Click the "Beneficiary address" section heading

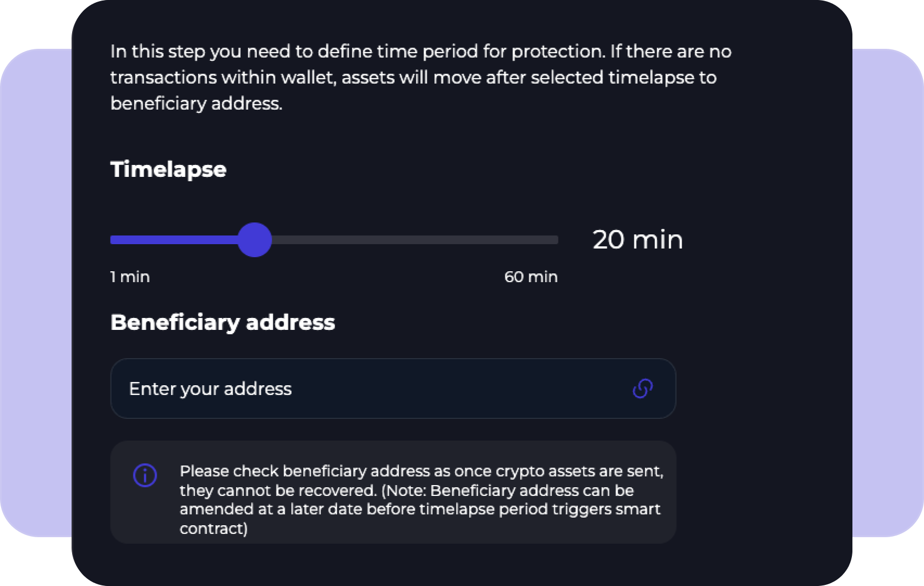[223, 322]
